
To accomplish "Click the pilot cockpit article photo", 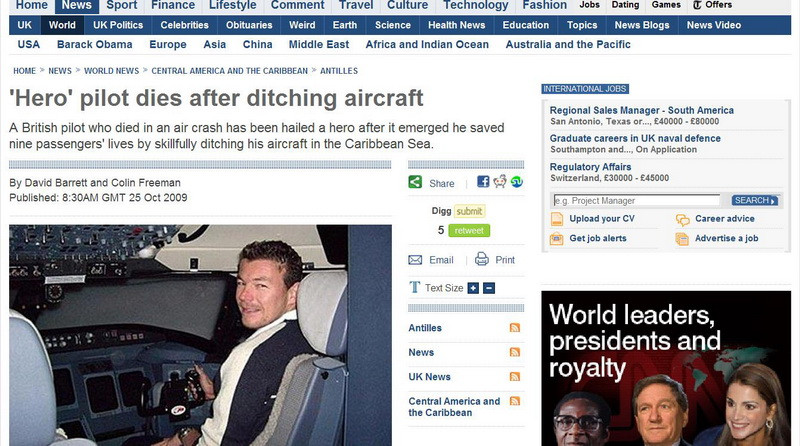I will (200, 335).
